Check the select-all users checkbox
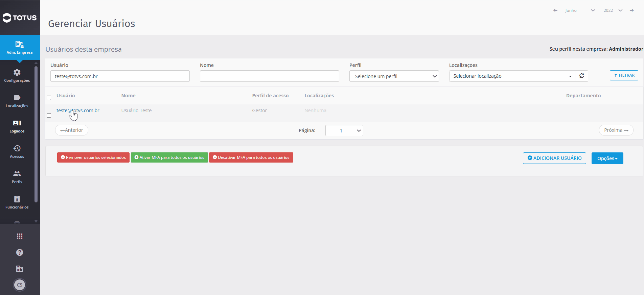Image resolution: width=644 pixels, height=295 pixels. click(49, 98)
